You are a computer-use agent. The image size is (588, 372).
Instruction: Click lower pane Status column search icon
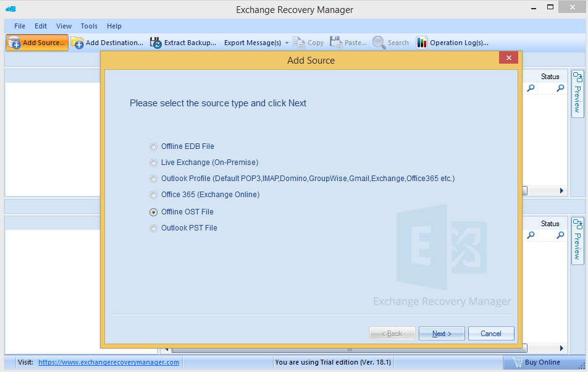click(560, 235)
